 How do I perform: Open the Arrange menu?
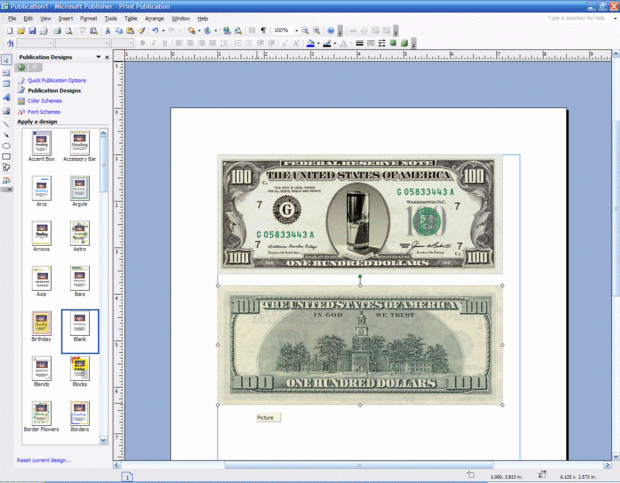click(x=154, y=18)
